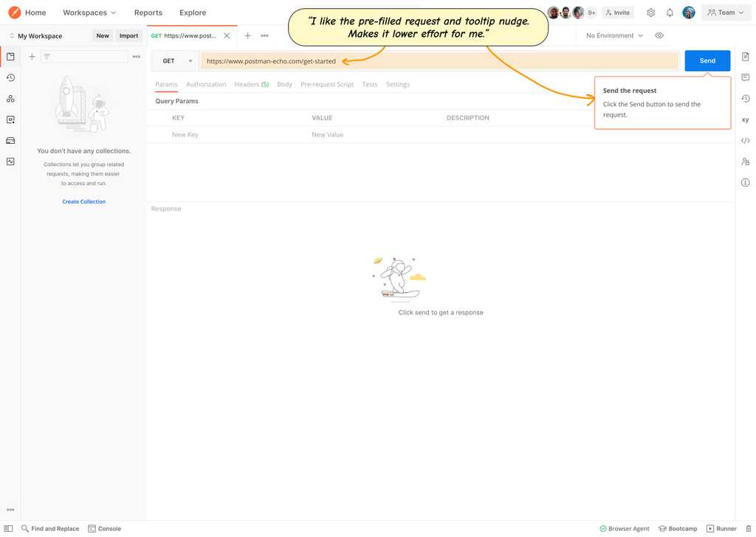756x537 pixels.
Task: Open the Runner
Action: pyautogui.click(x=721, y=528)
